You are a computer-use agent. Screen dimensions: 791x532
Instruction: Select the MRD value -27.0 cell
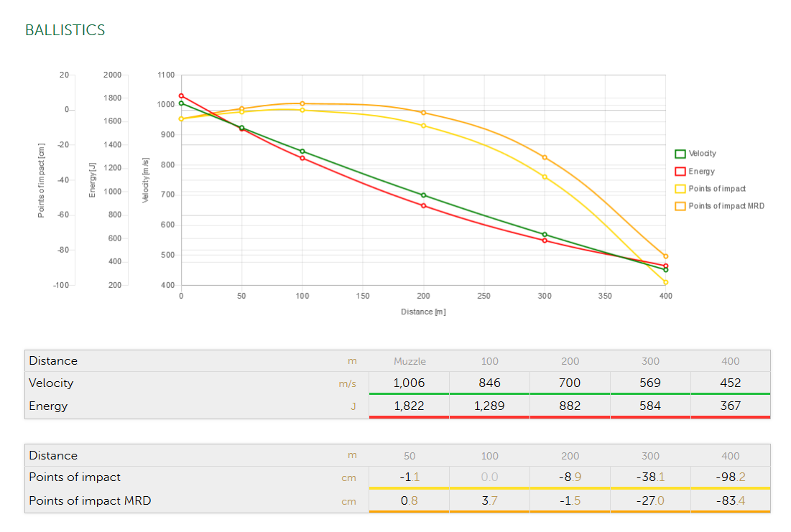point(650,501)
